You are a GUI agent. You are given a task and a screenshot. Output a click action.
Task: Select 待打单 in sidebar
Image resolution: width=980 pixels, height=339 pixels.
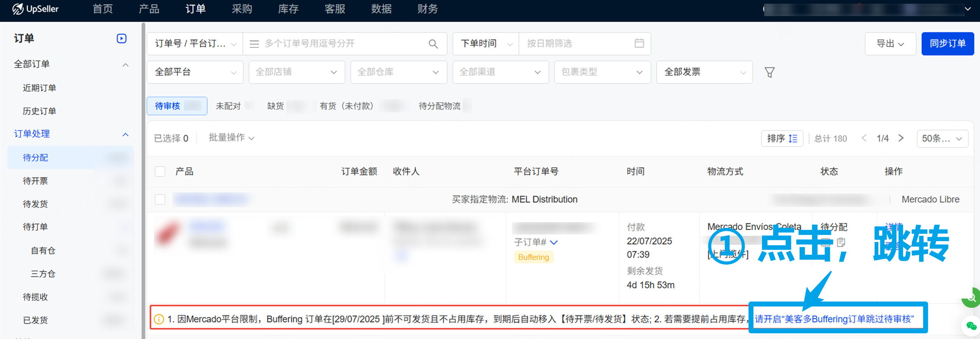point(36,227)
